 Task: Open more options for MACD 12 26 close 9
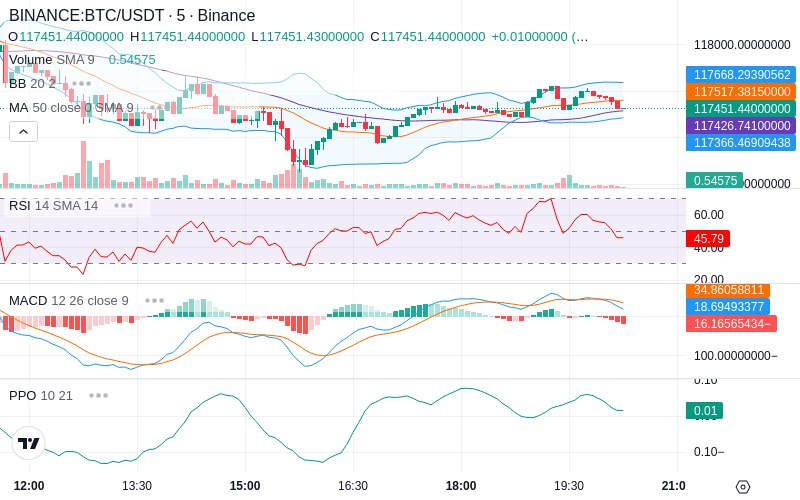[154, 301]
